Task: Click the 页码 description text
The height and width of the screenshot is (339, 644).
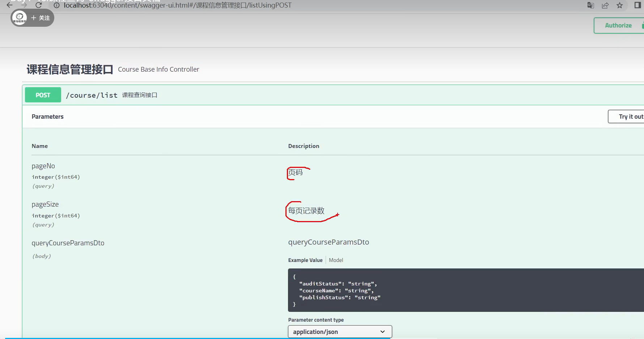Action: coord(296,173)
